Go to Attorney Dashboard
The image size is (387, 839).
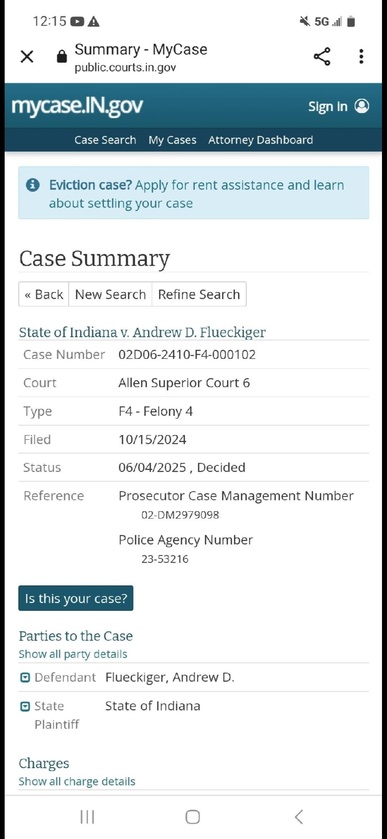click(261, 140)
